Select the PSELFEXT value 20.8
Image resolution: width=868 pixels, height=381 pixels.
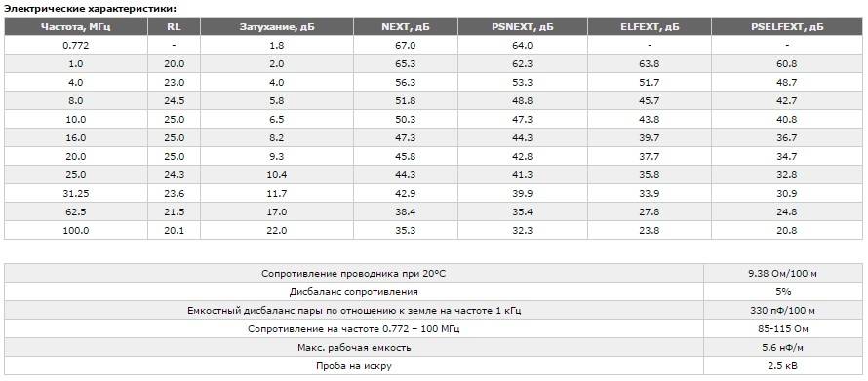(x=787, y=230)
